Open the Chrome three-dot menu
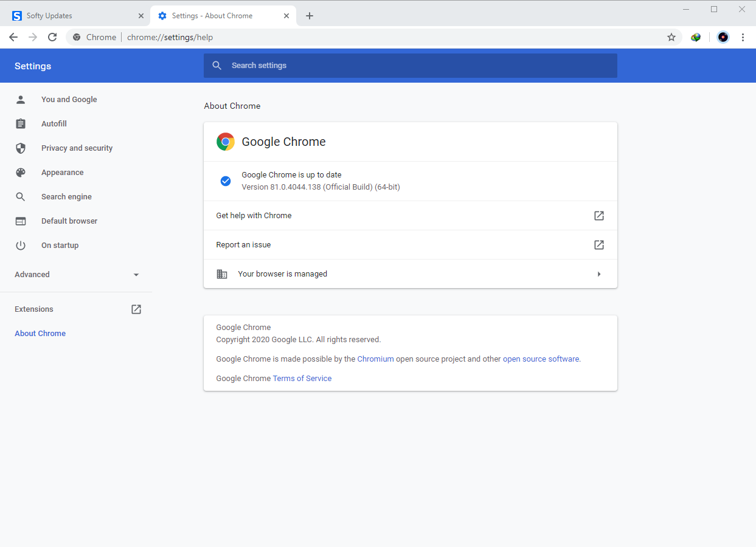Image resolution: width=756 pixels, height=547 pixels. (743, 37)
